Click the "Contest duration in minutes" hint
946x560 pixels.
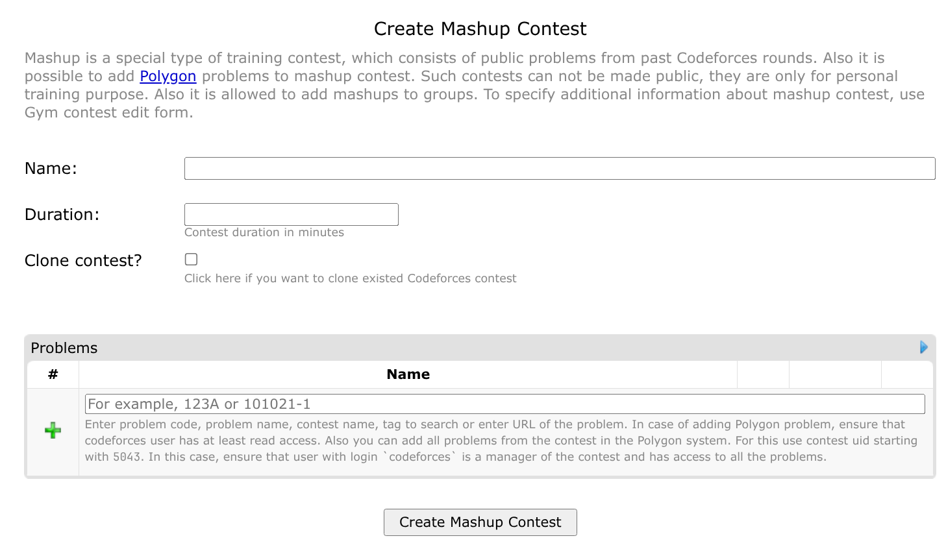[x=264, y=232]
